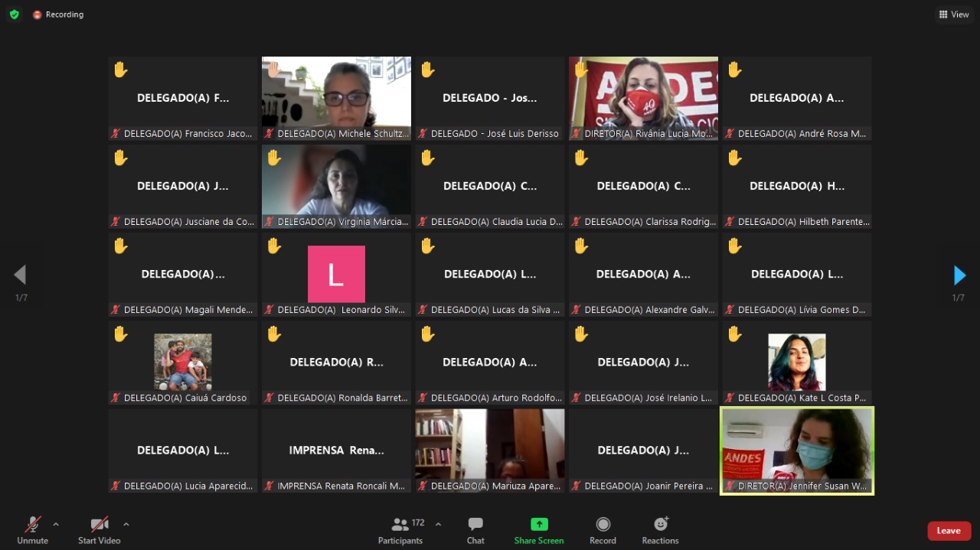Click the raised hand on Francisco's tile
The image size is (980, 550).
tap(121, 70)
